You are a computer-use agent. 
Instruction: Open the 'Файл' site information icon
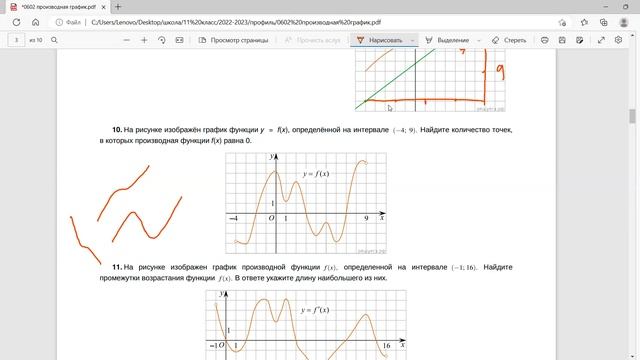point(59,22)
